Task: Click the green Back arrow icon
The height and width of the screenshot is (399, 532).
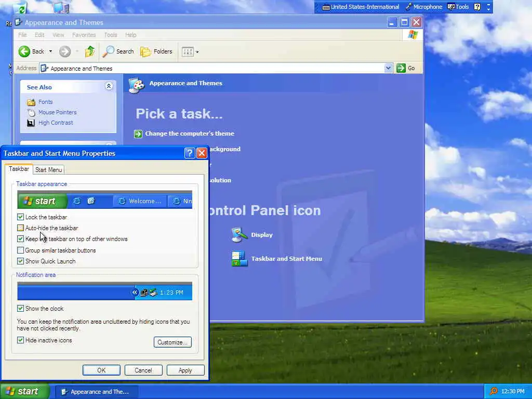Action: pyautogui.click(x=24, y=51)
